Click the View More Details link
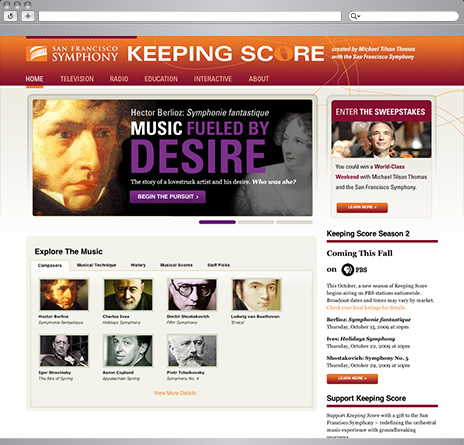The image size is (464, 445). (x=175, y=393)
